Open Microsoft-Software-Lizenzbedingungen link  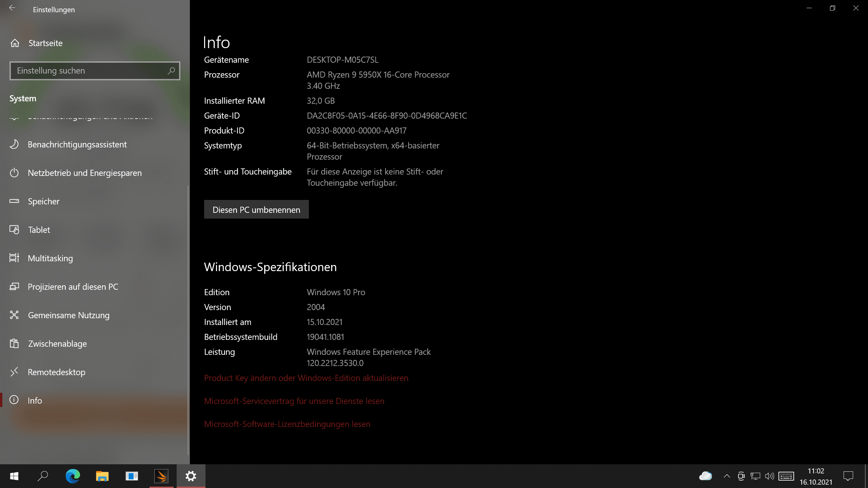click(287, 424)
